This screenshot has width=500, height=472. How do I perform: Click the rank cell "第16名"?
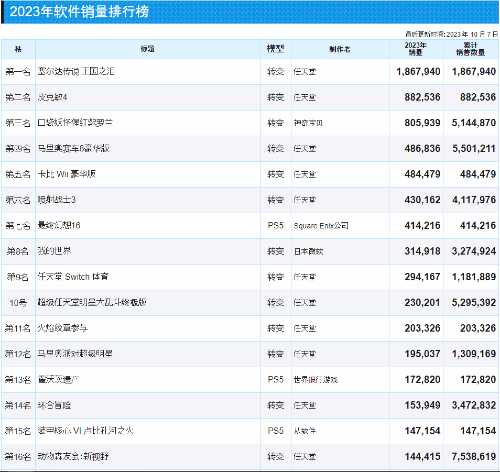point(18,457)
